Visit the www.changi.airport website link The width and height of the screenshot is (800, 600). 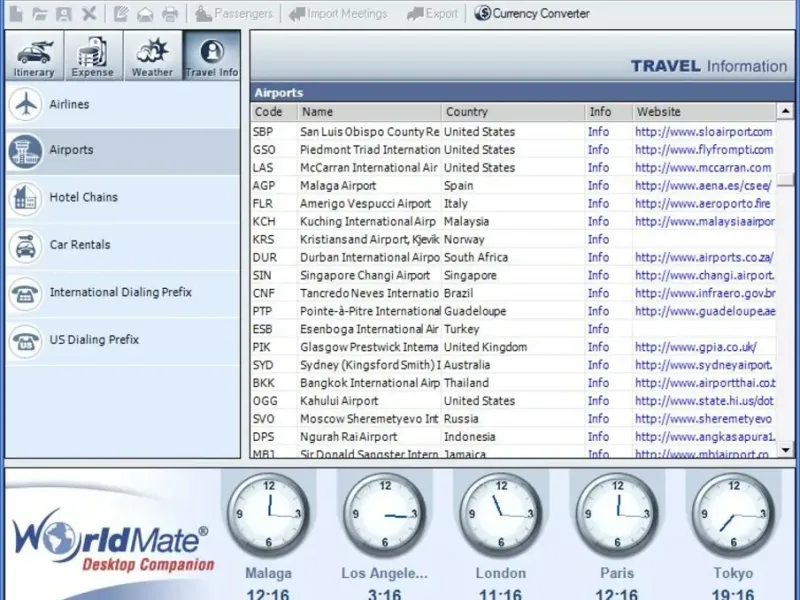click(704, 276)
